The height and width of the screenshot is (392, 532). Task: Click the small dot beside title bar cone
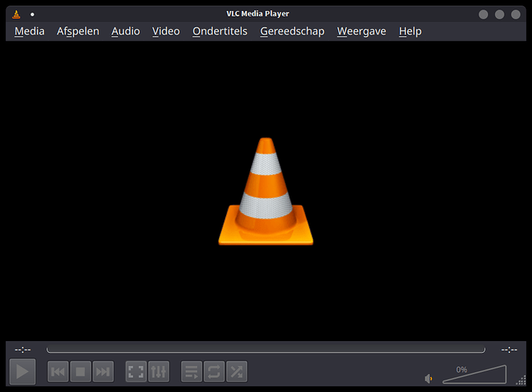pyautogui.click(x=32, y=14)
